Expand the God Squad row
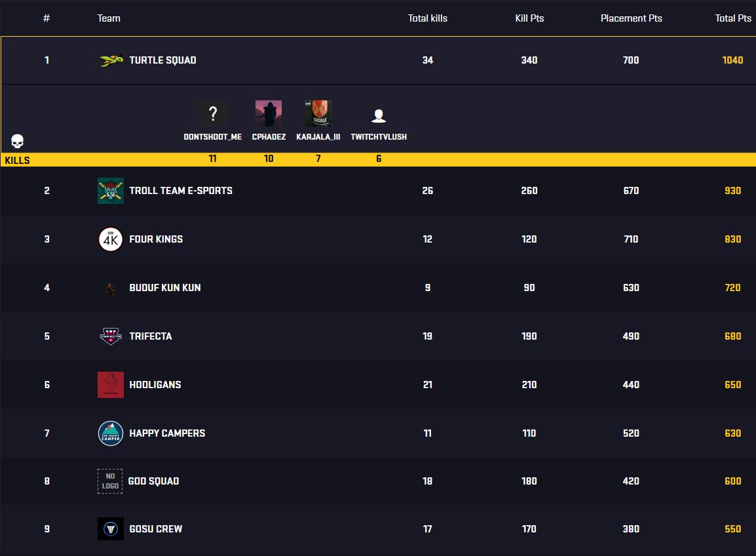This screenshot has width=756, height=556. click(378, 481)
